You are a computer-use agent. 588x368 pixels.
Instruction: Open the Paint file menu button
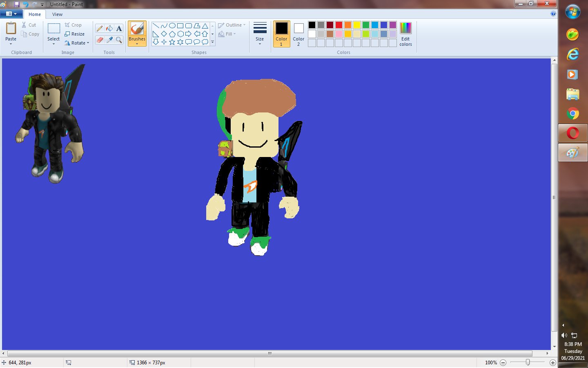[x=11, y=14]
